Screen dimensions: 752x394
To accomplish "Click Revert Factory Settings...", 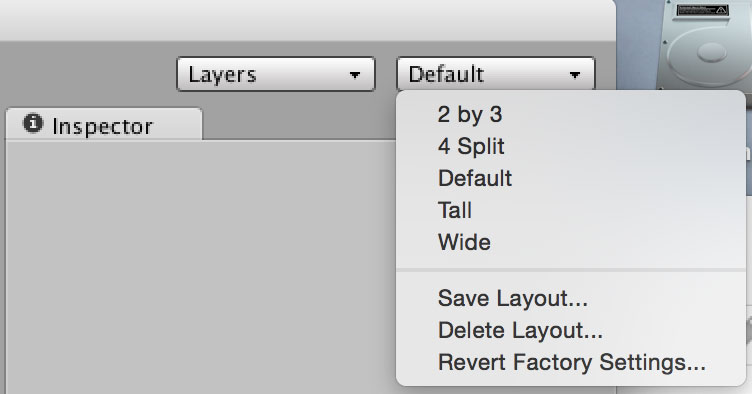I will [x=571, y=362].
